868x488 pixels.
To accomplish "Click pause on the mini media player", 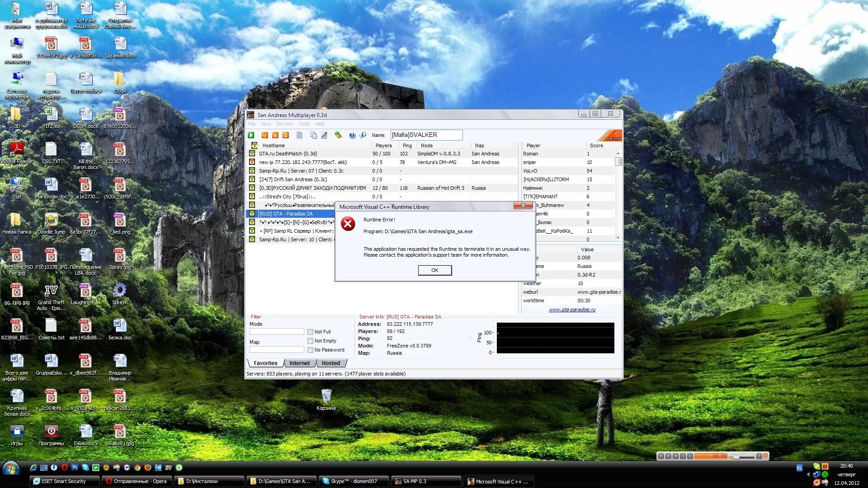I will pyautogui.click(x=668, y=456).
